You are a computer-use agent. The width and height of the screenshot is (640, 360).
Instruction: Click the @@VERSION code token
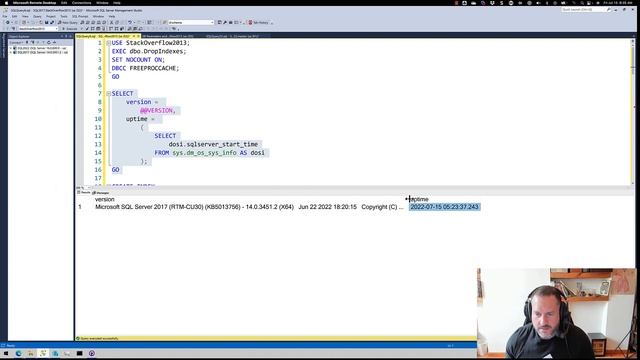point(158,111)
